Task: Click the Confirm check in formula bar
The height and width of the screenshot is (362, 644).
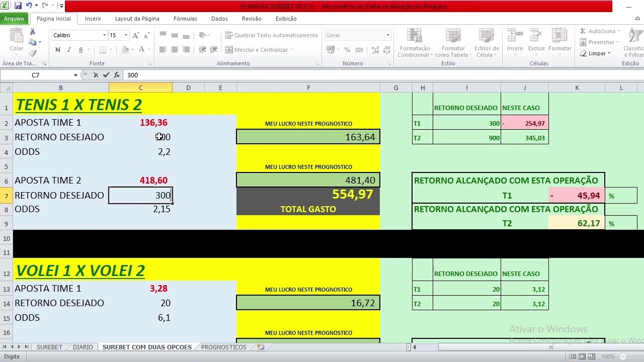Action: coord(106,75)
